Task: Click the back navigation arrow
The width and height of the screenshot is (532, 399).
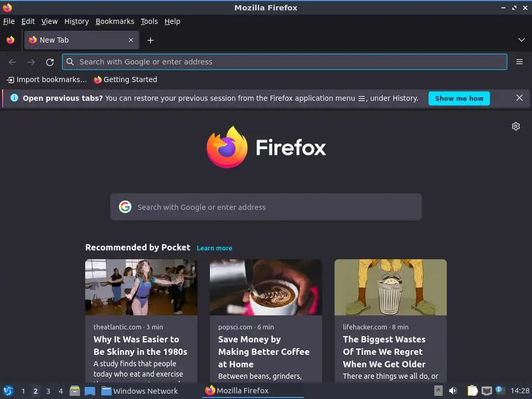Action: point(12,62)
